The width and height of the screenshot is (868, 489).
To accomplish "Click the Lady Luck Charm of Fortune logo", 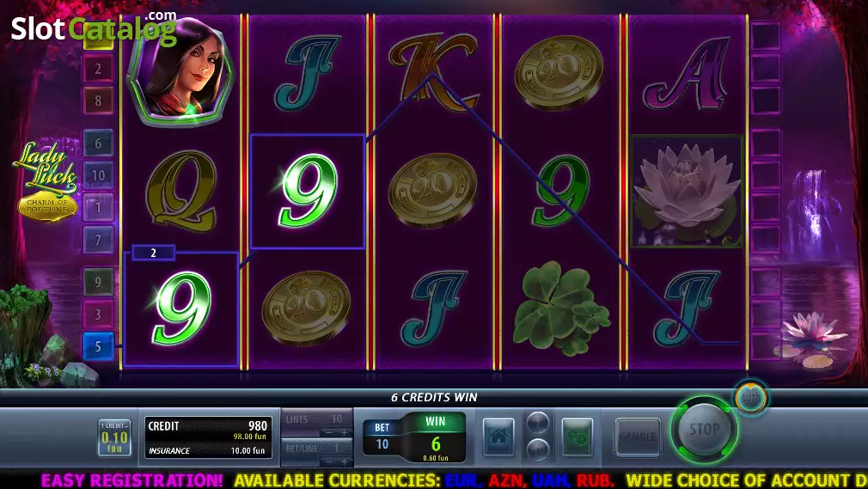I will tap(46, 181).
